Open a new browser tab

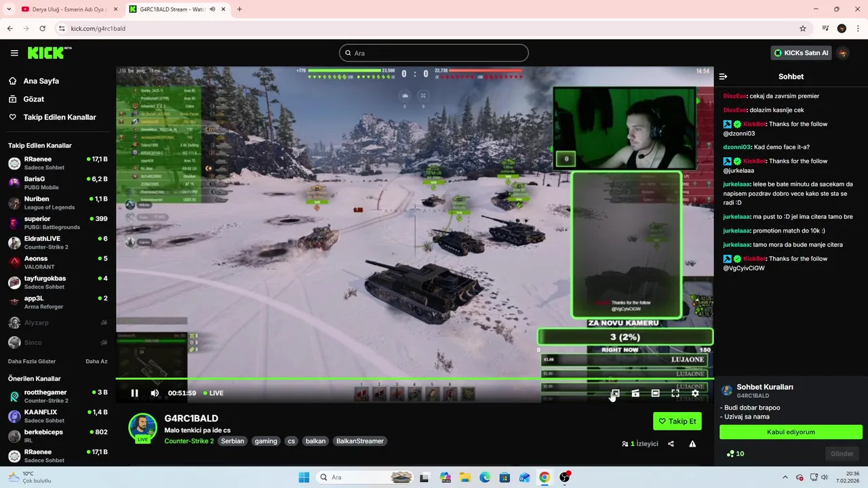coord(239,9)
